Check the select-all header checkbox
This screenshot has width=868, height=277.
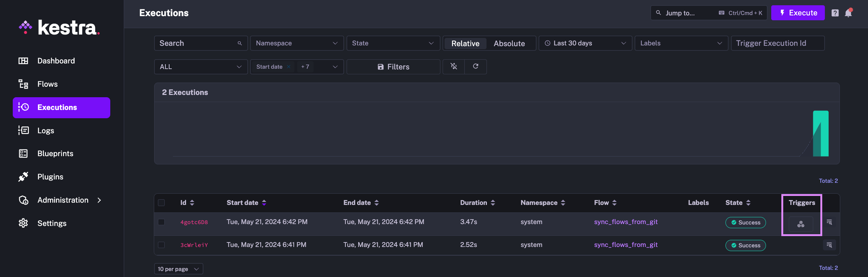pyautogui.click(x=161, y=203)
